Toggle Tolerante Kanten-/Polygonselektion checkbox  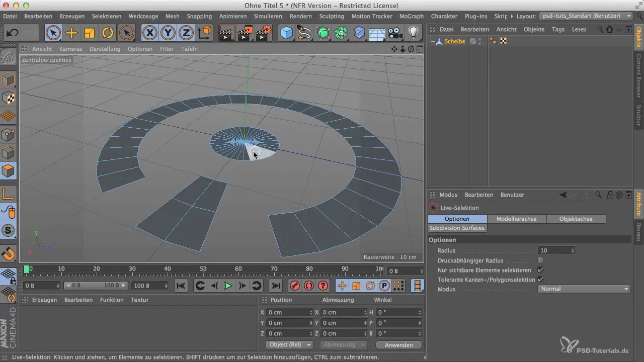[541, 279]
